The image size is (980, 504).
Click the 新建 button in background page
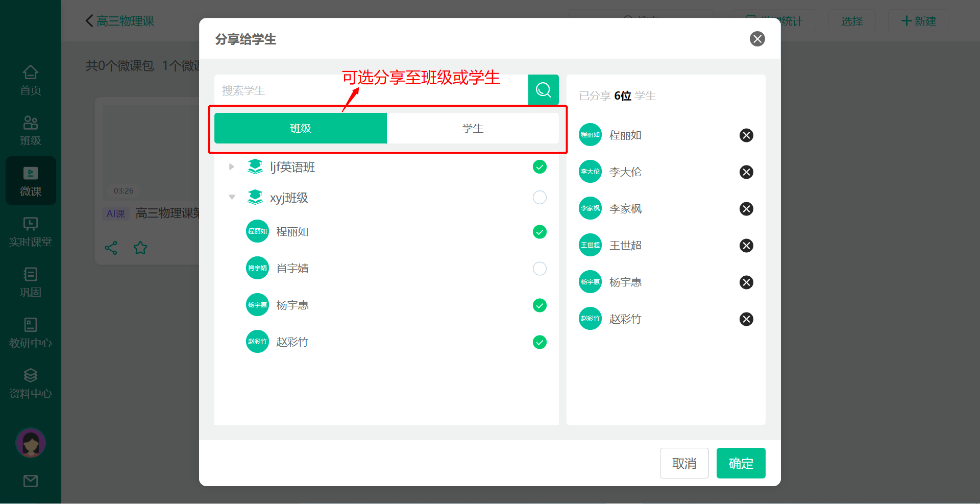(x=919, y=21)
